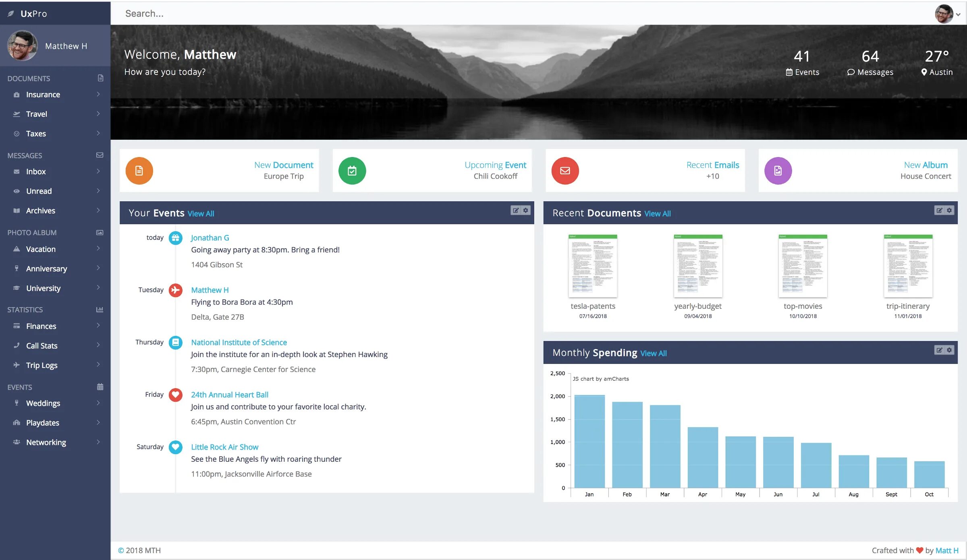Image resolution: width=967 pixels, height=560 pixels.
Task: Click View All next to Your Events
Action: click(x=201, y=214)
